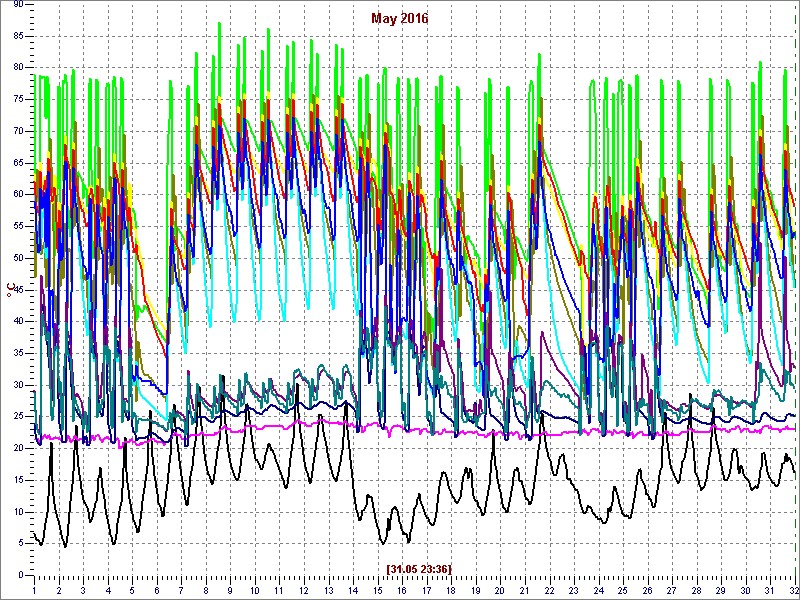800x600 pixels.
Task: Click the 35 label on the temperature axis
Action: (18, 354)
